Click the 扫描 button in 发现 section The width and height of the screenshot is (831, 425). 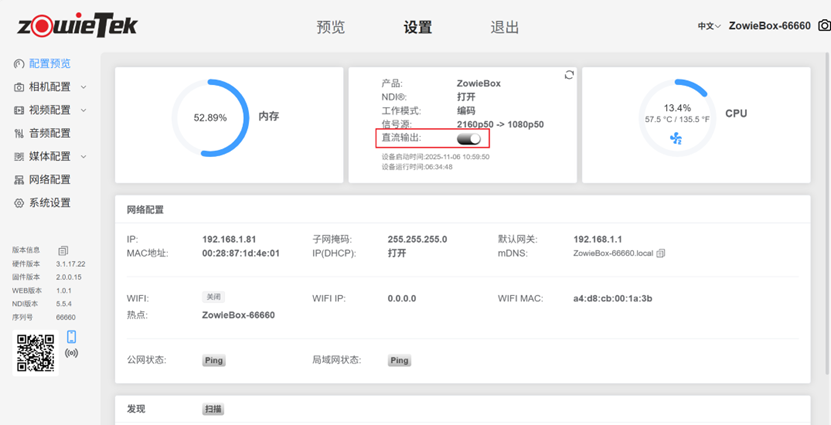coord(213,409)
